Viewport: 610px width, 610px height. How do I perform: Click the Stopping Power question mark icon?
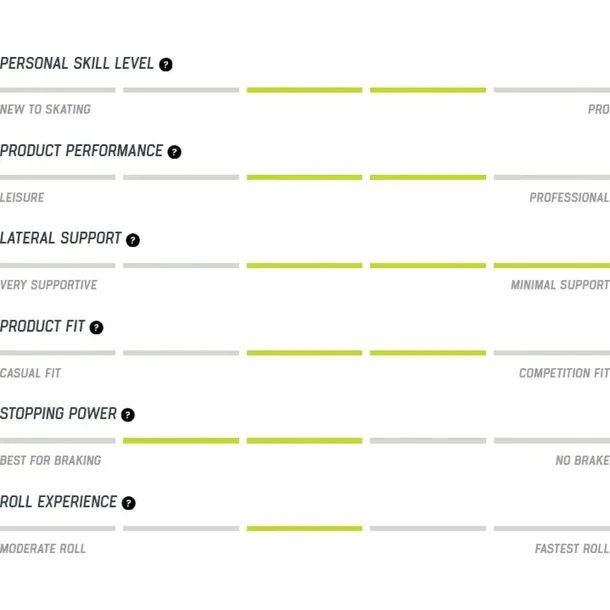[128, 415]
